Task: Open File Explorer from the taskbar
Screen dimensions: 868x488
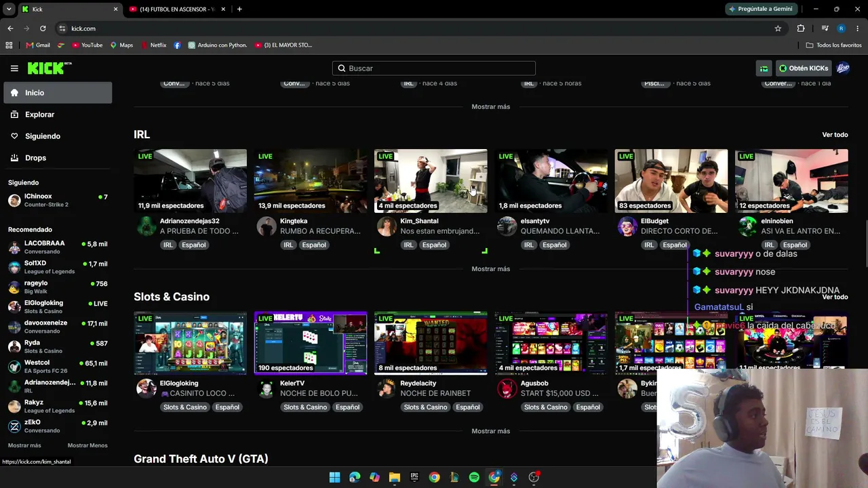Action: (x=395, y=477)
